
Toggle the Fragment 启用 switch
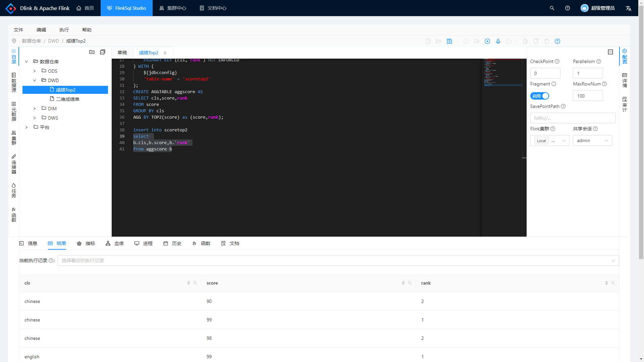(x=539, y=96)
